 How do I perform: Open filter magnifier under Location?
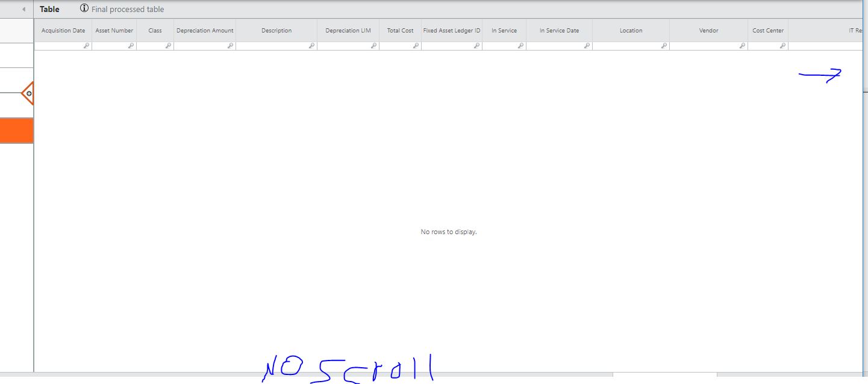tap(664, 46)
